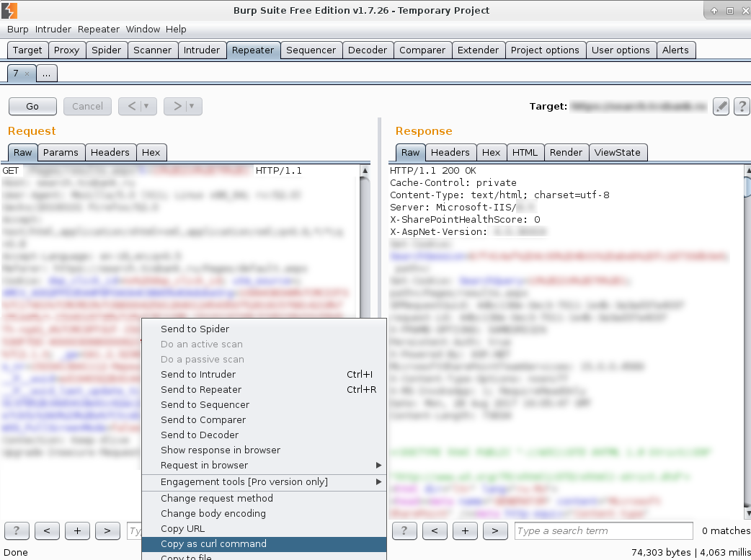The width and height of the screenshot is (751, 560).
Task: Click the question mark icon under the Request panel
Action: 17,530
